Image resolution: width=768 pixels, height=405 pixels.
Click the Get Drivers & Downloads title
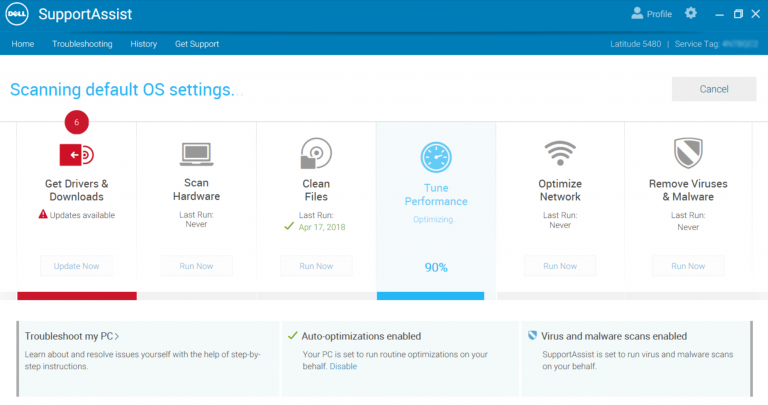coord(76,190)
